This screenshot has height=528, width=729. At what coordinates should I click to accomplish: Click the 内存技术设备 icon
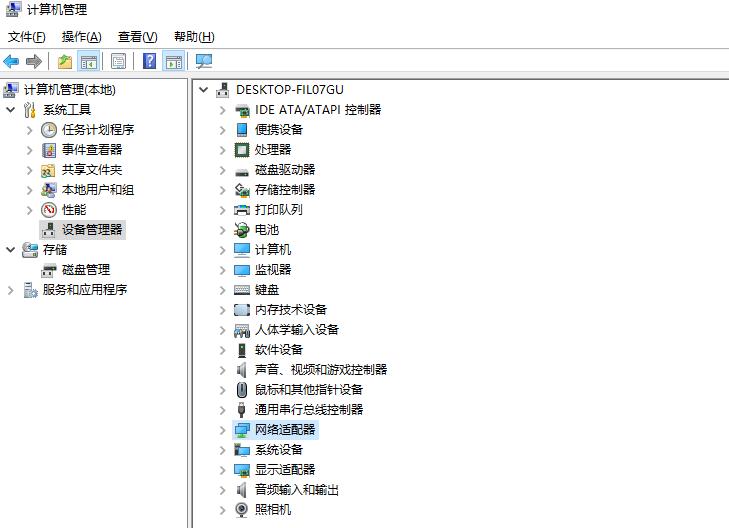coord(242,310)
